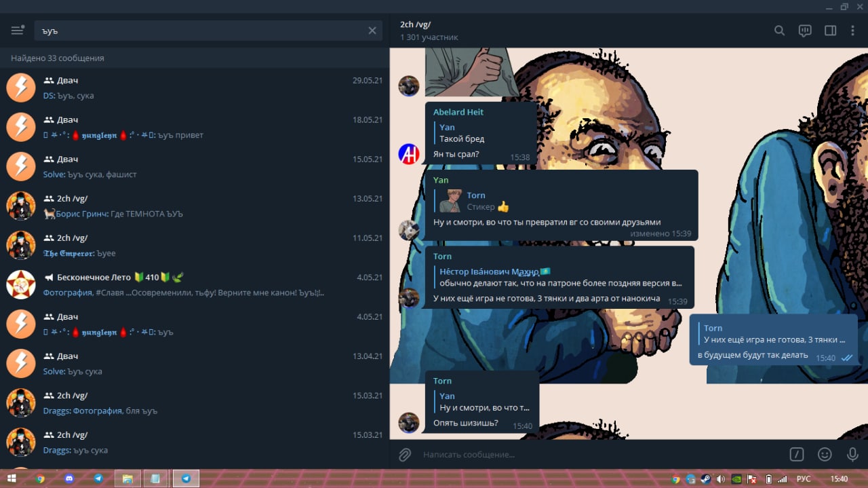Click the Бесконечное Лето channel avatar
Screen dimensions: 868x488
tap(21, 284)
